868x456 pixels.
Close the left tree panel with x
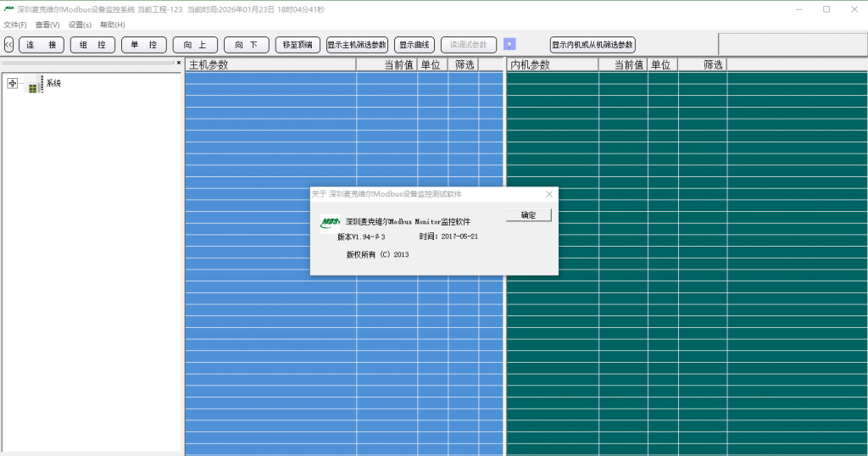[x=178, y=63]
